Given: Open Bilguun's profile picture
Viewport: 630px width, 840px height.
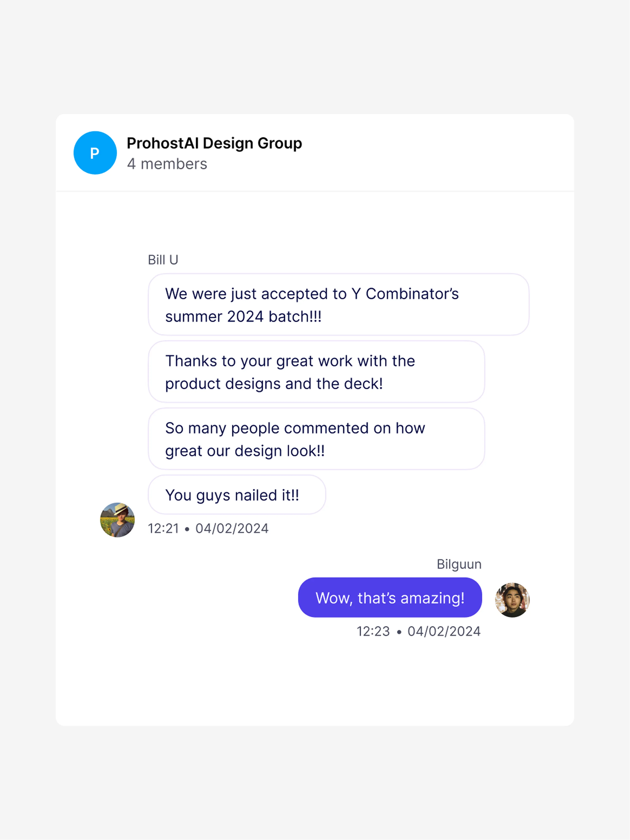Looking at the screenshot, I should click(512, 600).
